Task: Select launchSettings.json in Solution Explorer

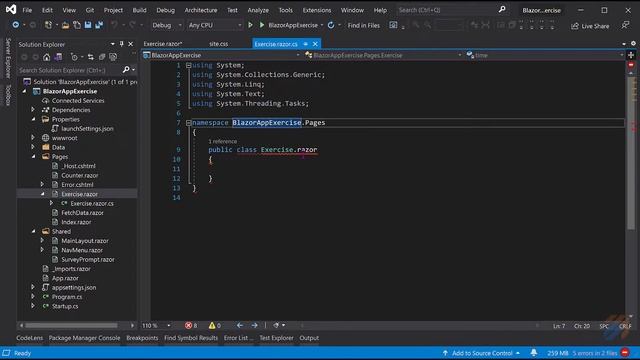Action: point(87,128)
